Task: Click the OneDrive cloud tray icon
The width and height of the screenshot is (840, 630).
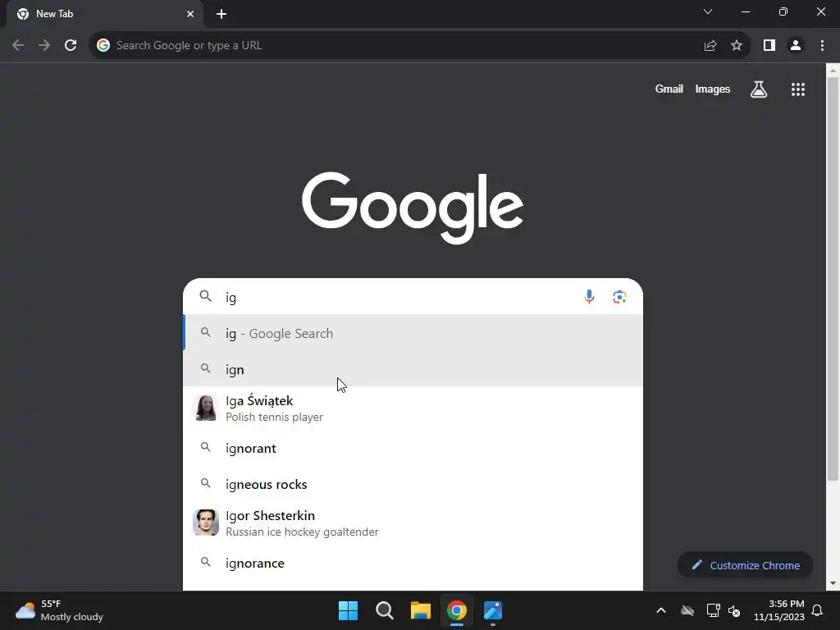Action: 687,610
